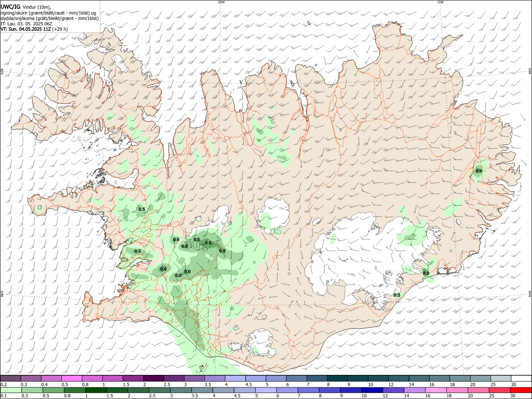Click the 'rigning/skúrir' legend description line
Screen dimensions: 532x399
pyautogui.click(x=49, y=13)
